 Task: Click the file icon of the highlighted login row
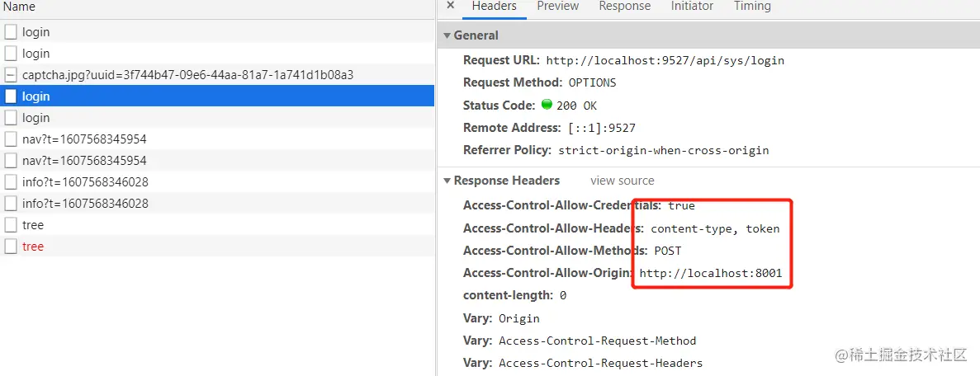11,96
